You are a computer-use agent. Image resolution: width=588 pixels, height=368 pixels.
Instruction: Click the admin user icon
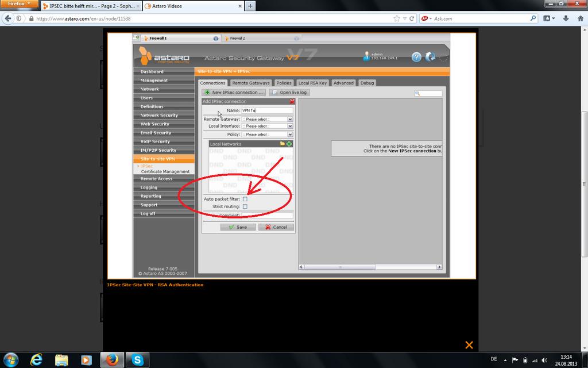366,56
